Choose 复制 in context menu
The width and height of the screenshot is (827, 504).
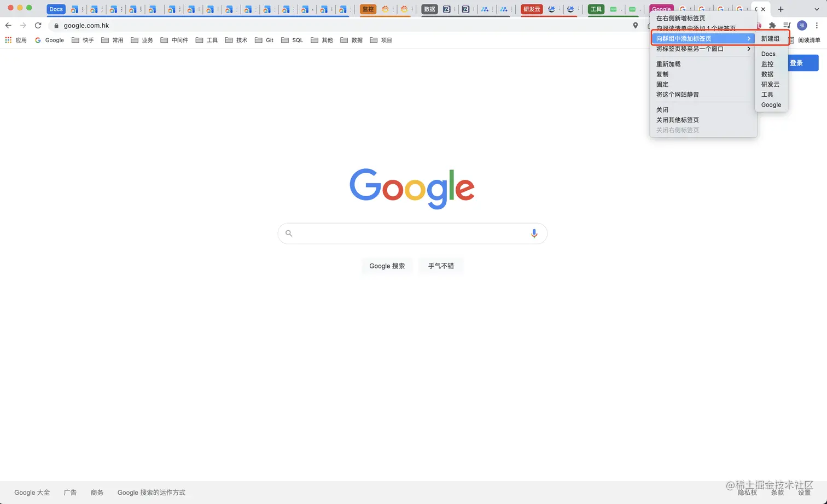click(703, 74)
